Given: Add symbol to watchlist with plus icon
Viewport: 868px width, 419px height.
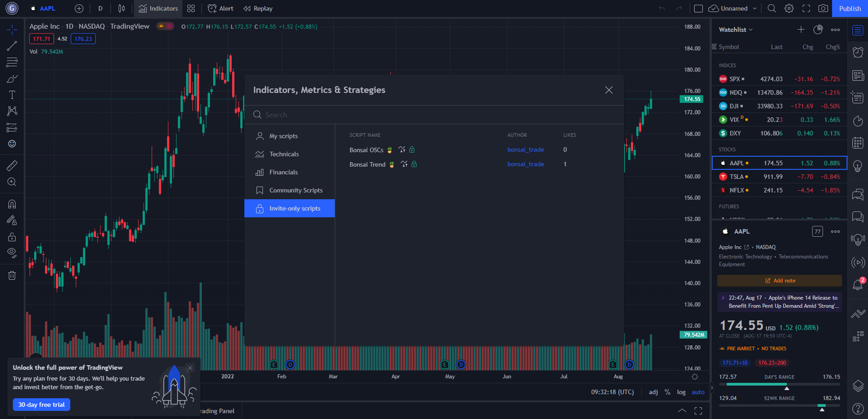Looking at the screenshot, I should [x=801, y=30].
